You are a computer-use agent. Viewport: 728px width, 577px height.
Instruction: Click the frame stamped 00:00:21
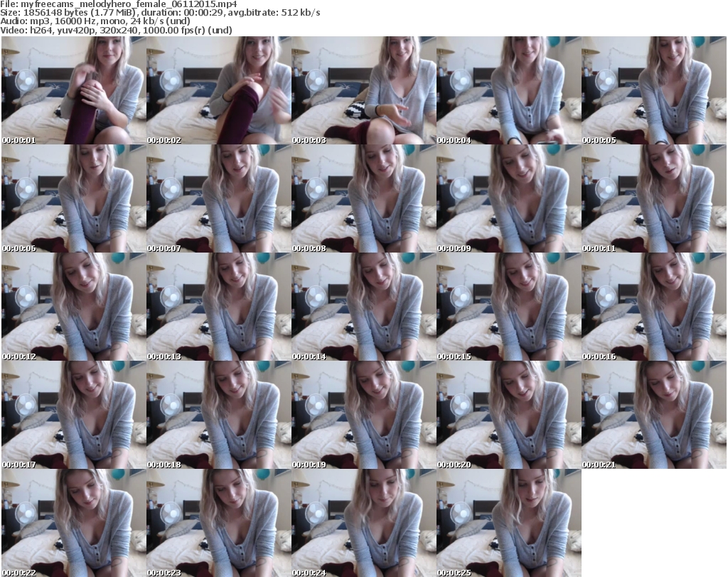tap(654, 415)
